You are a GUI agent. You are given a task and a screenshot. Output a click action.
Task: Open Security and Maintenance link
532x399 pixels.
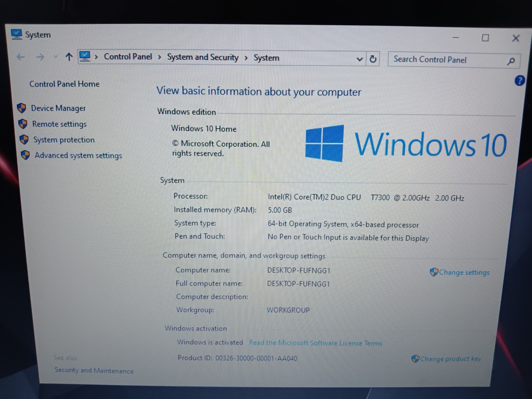tap(94, 370)
